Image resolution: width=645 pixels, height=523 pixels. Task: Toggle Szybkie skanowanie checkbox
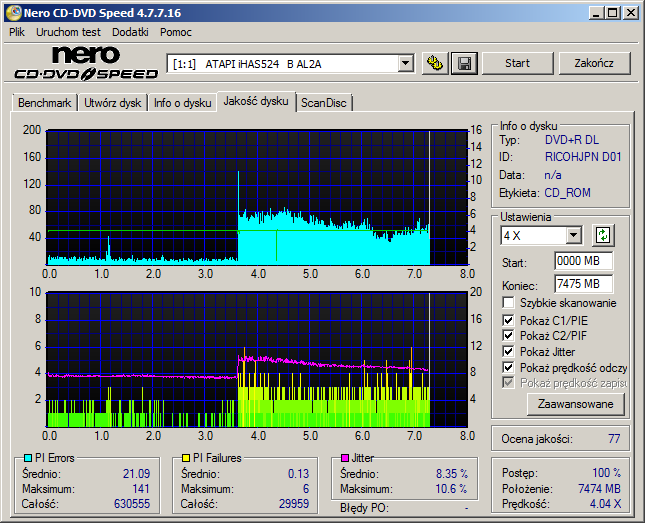[508, 303]
